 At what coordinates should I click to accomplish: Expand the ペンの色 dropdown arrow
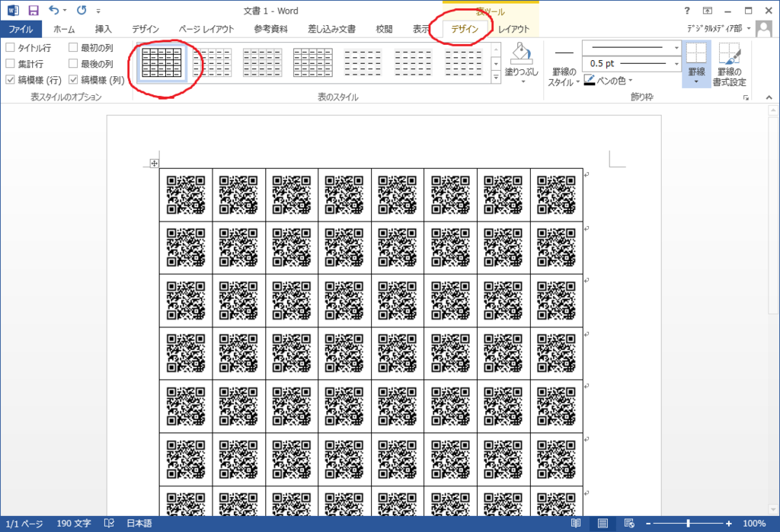point(630,80)
